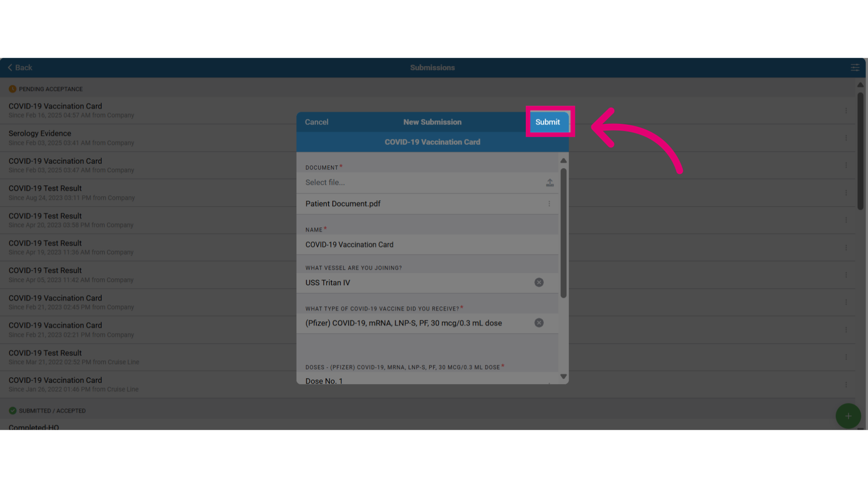The image size is (868, 488).
Task: Open options menu for Patient Document.pdf
Action: [549, 204]
